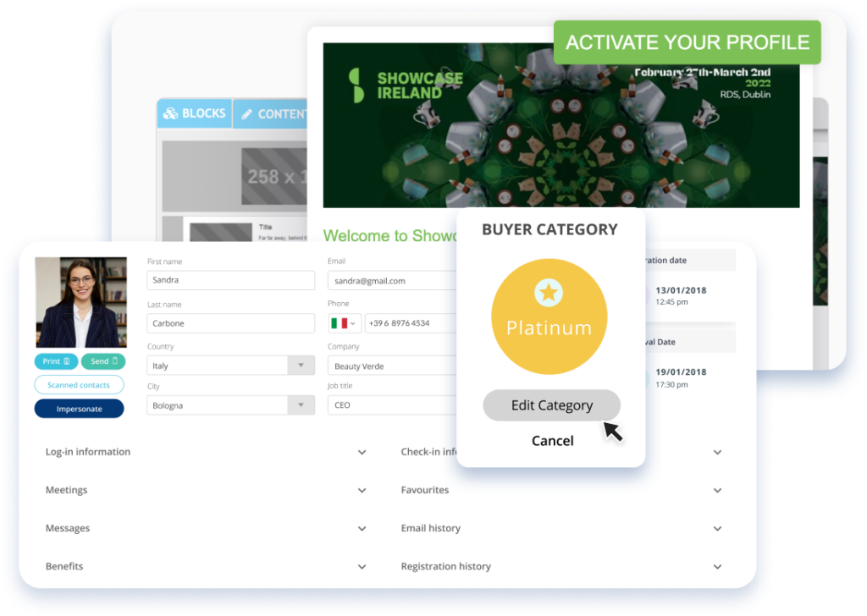Viewport: 867px width, 616px height.
Task: Click the Send button's device icon
Action: (x=115, y=360)
